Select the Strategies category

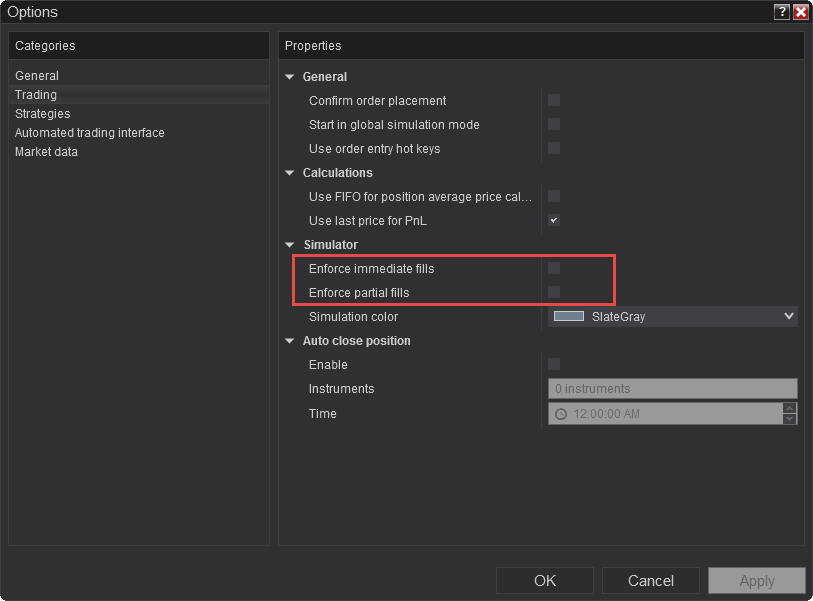(x=42, y=114)
